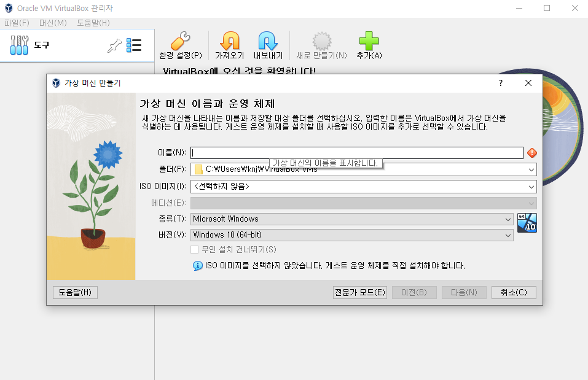Open the 종류(T) Microsoft Windows dropdown
This screenshot has height=380, width=588.
tap(508, 219)
